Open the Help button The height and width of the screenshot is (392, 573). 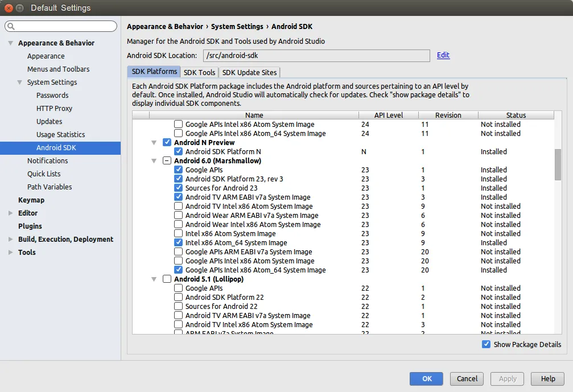[x=548, y=378]
